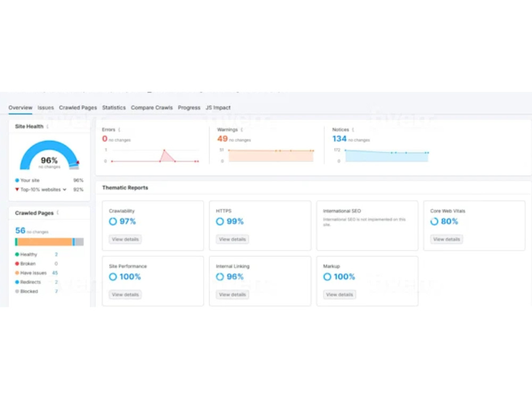This screenshot has width=532, height=399.
Task: Click the Errors info icon
Action: [x=119, y=130]
